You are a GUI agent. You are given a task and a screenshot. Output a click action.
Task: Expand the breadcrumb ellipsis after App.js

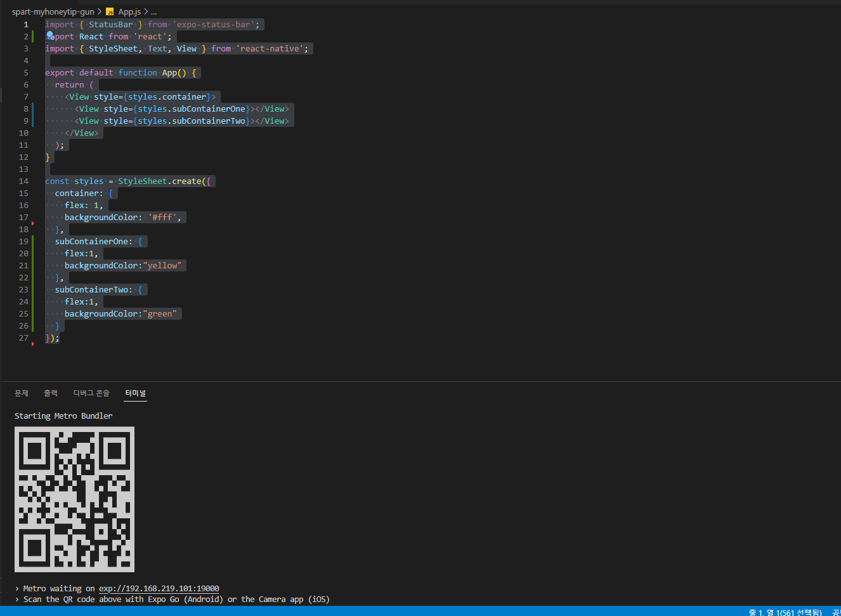(153, 11)
